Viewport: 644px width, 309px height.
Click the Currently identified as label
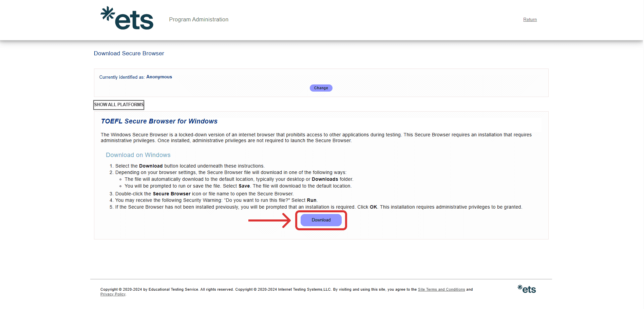[x=122, y=77]
